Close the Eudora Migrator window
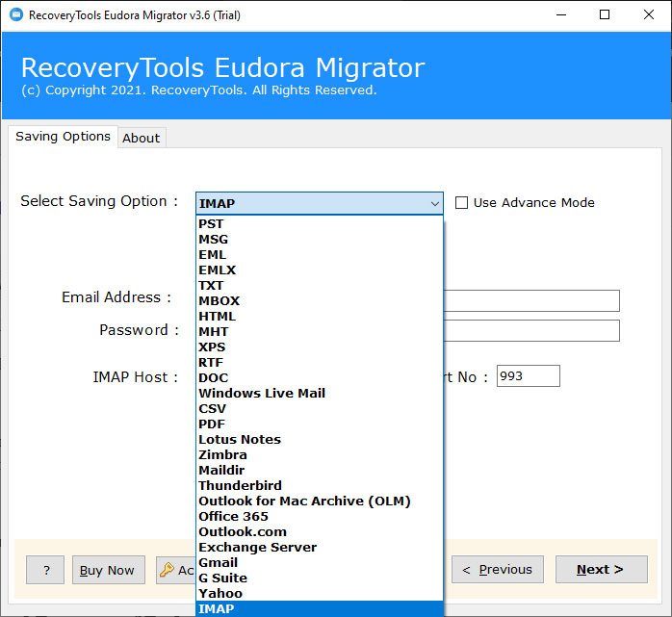The image size is (672, 617). (649, 15)
